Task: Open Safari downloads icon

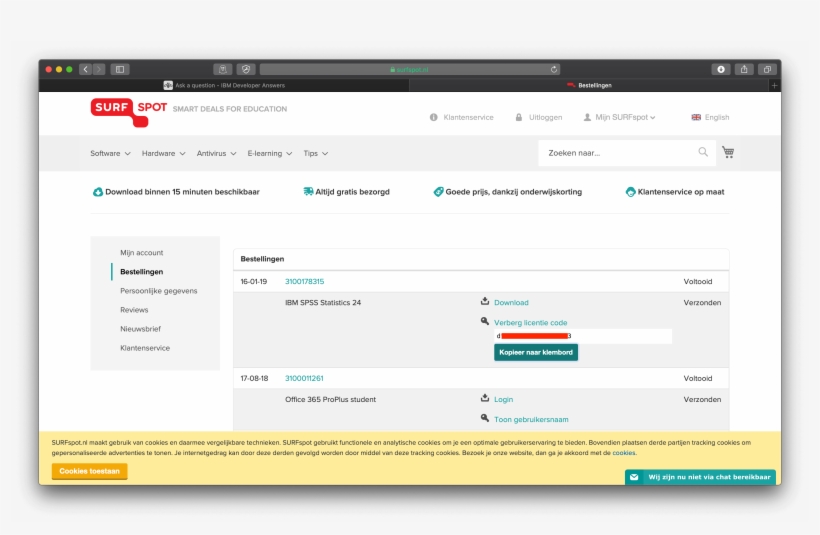Action: [720, 69]
